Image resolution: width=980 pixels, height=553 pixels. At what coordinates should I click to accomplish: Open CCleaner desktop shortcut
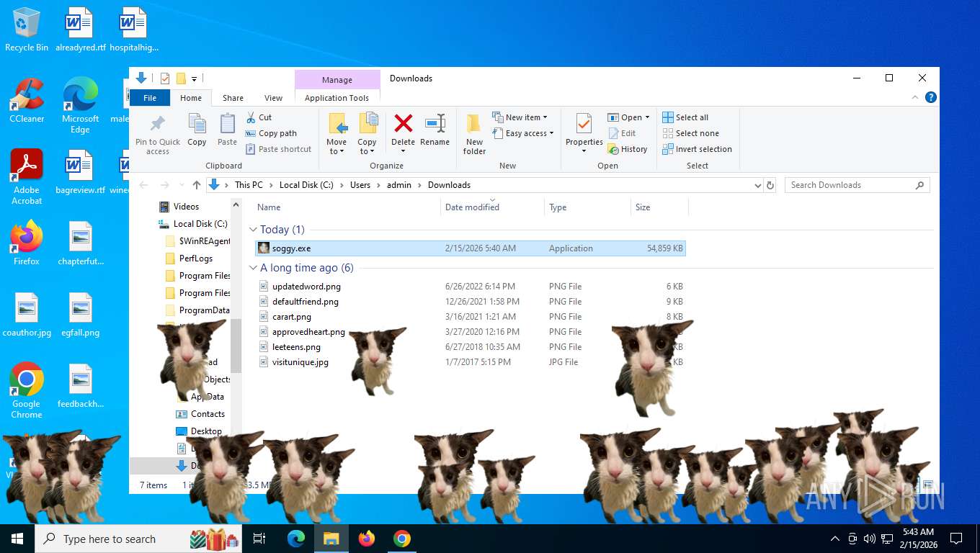pos(27,101)
